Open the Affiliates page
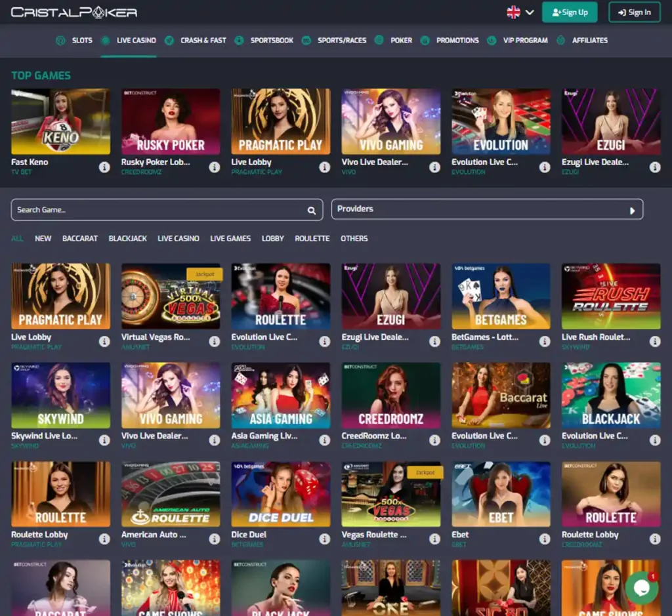Image resolution: width=672 pixels, height=616 pixels. click(590, 40)
